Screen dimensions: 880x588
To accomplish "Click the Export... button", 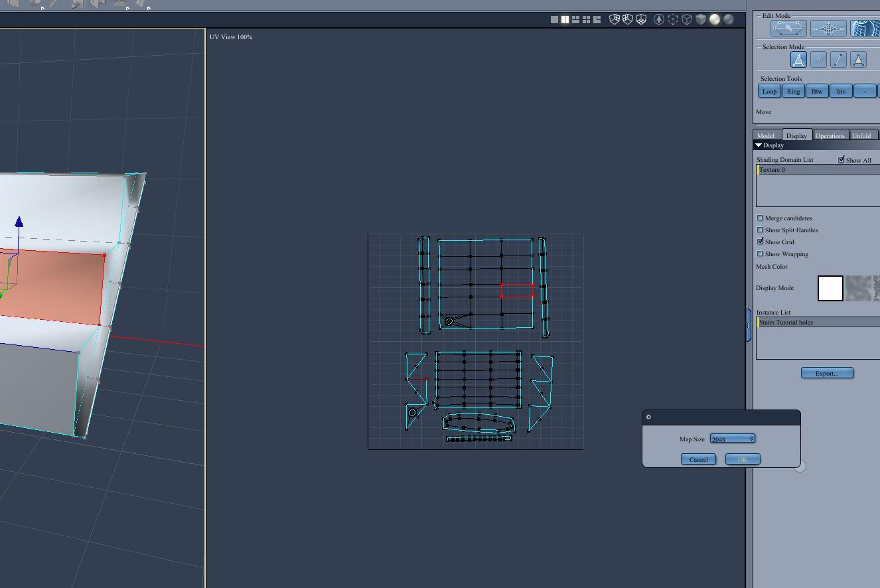I will click(x=827, y=373).
